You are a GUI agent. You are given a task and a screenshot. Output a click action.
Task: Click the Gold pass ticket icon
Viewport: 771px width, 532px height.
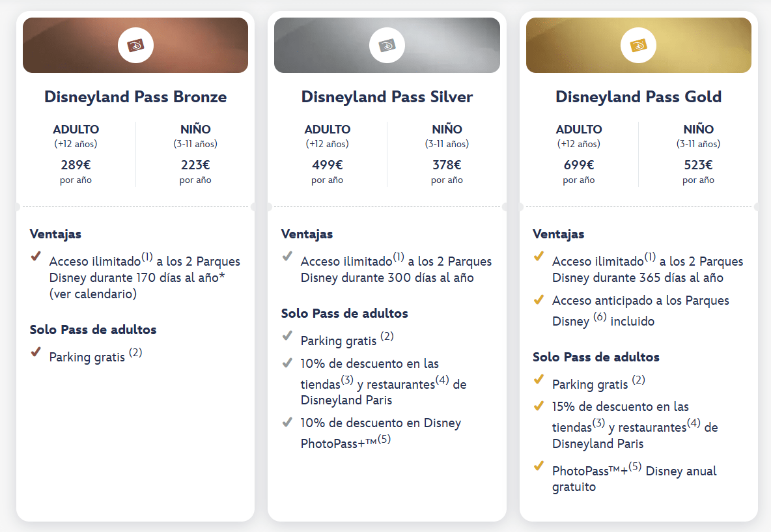(639, 46)
